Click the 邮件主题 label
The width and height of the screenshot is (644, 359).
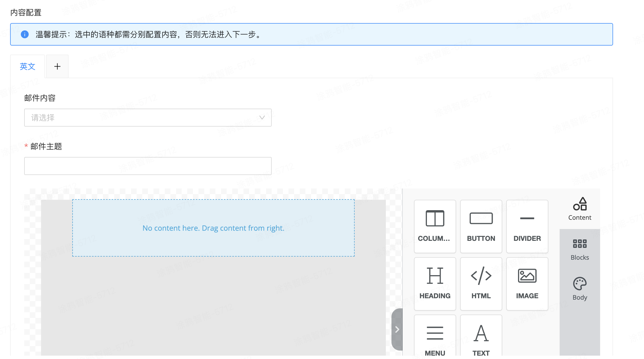click(x=46, y=146)
